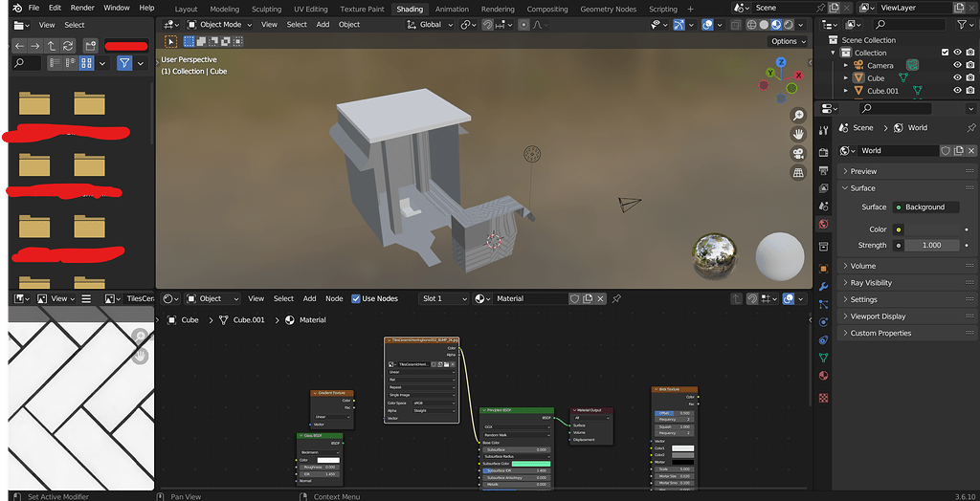Click Glass BSDF white Color swatch
Viewport: 980px width, 501px height.
tap(328, 460)
